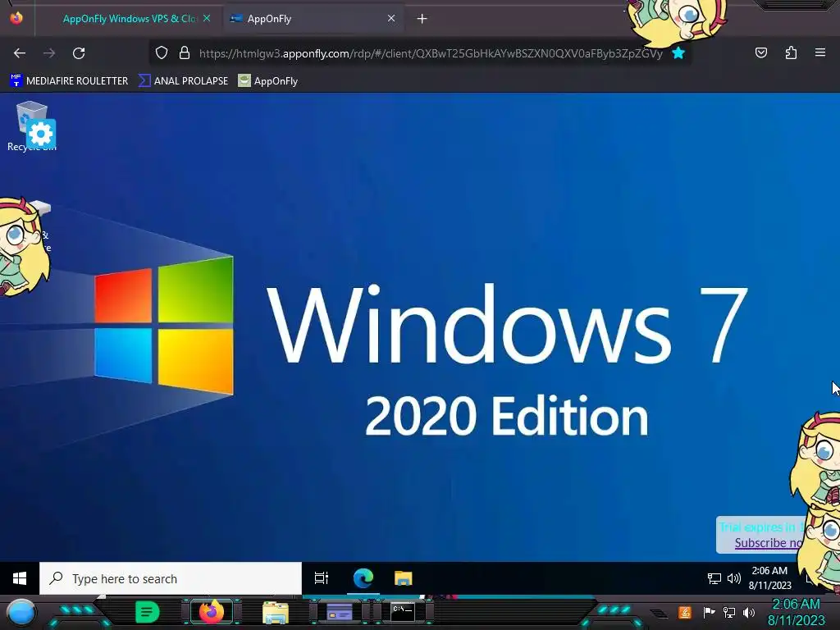The width and height of the screenshot is (840, 630).
Task: Click the remote network tray icon
Action: pyautogui.click(x=714, y=578)
